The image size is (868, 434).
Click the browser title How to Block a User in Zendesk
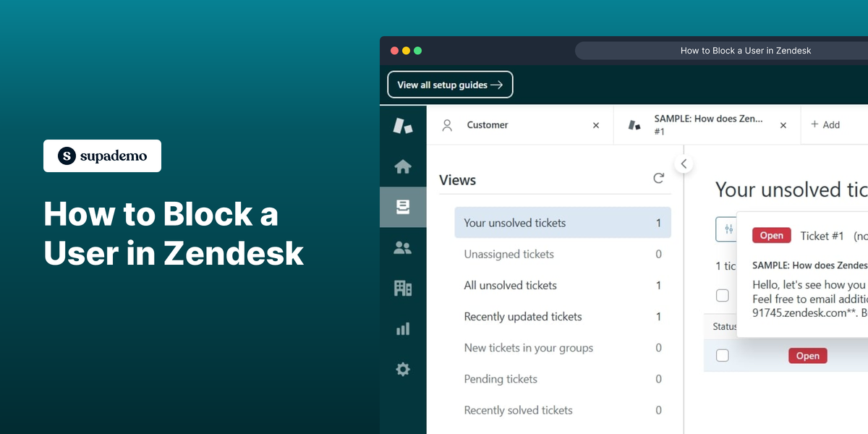coord(746,51)
